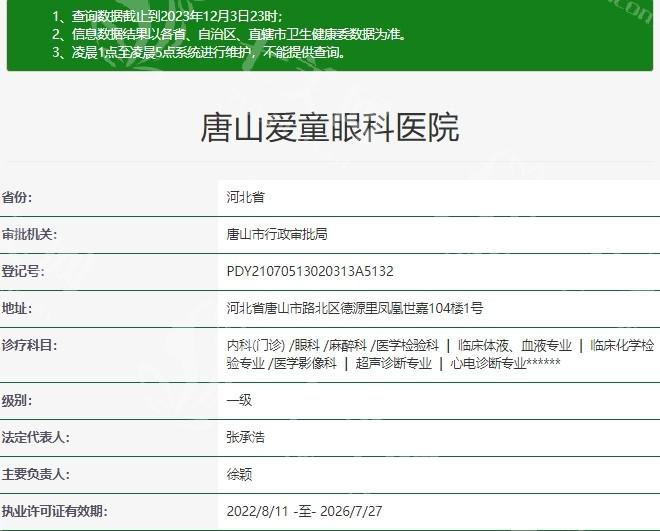This screenshot has width=660, height=531.
Task: Select registration number PDY21070513020313A5132
Action: 310,271
